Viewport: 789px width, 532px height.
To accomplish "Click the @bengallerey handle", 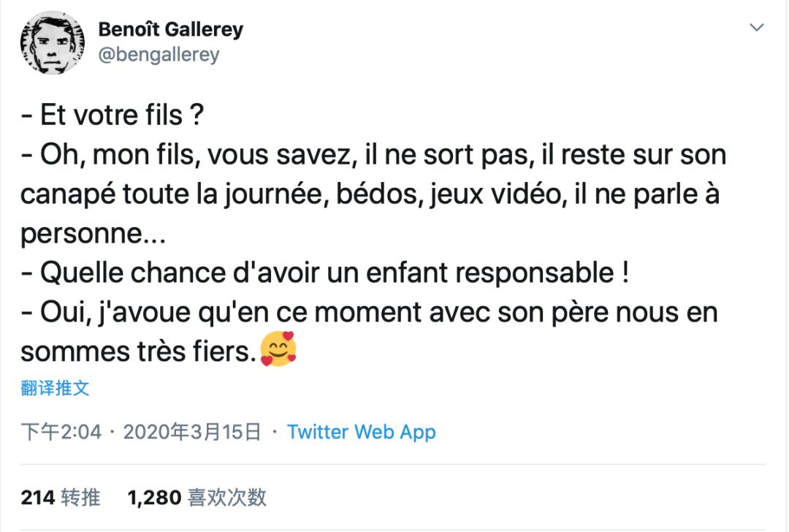I will point(159,55).
